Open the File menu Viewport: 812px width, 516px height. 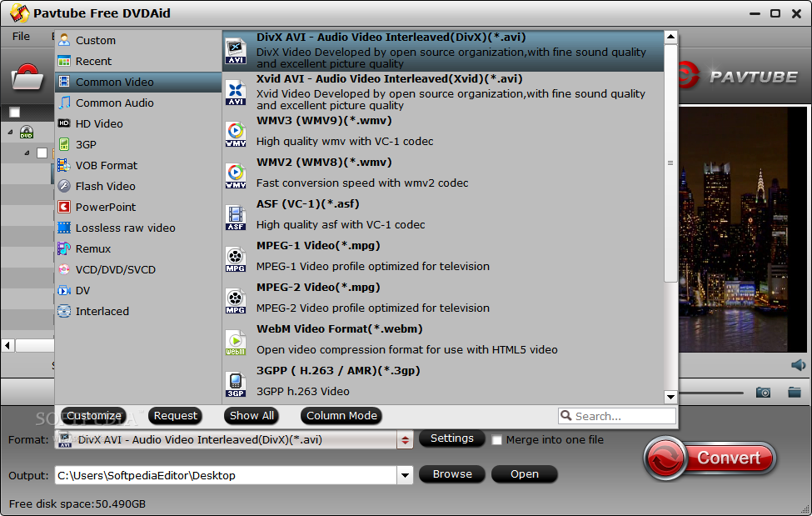pyautogui.click(x=21, y=36)
